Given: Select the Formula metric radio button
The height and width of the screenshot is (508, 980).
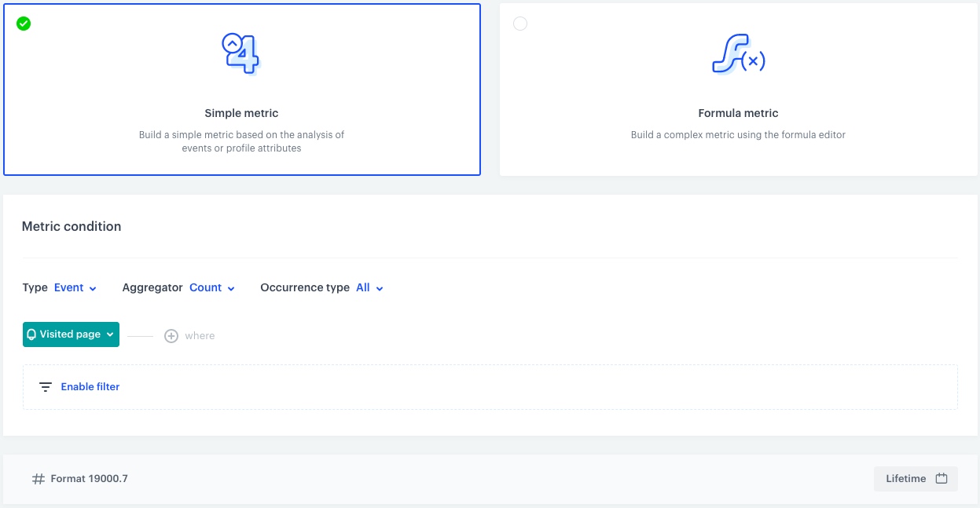Looking at the screenshot, I should pyautogui.click(x=520, y=24).
